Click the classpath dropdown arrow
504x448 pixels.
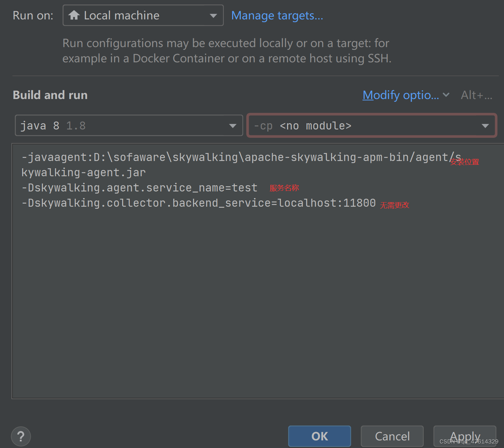(485, 126)
